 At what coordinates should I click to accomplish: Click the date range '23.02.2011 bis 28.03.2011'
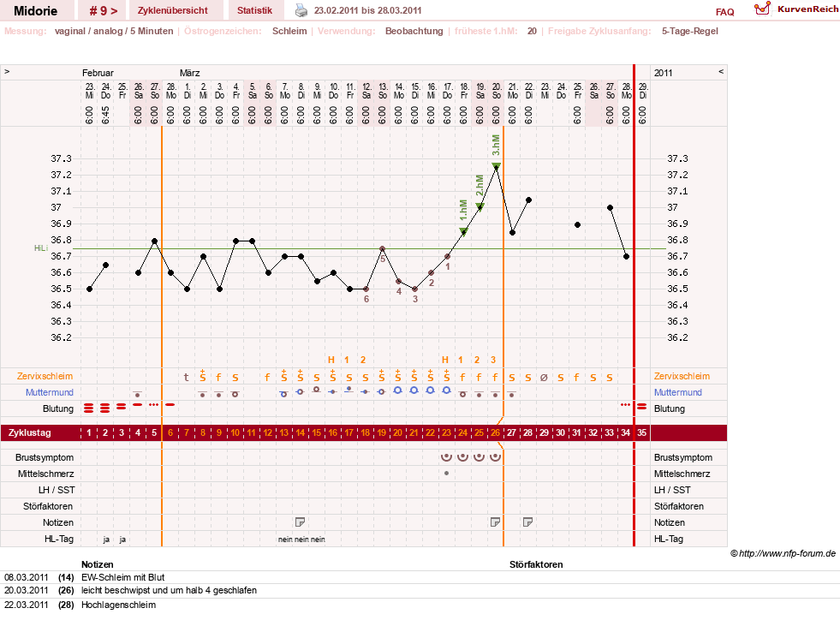coord(367,10)
